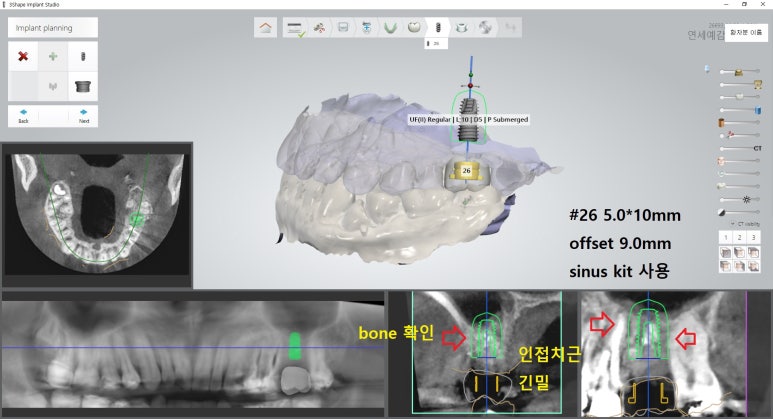Go Back to previous step
The width and height of the screenshot is (773, 419).
click(x=23, y=115)
